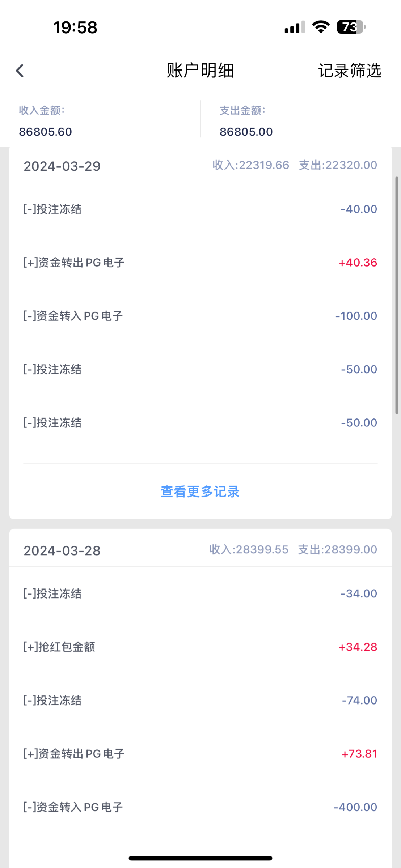Tap the 19:58 clock in status bar

pos(75,27)
